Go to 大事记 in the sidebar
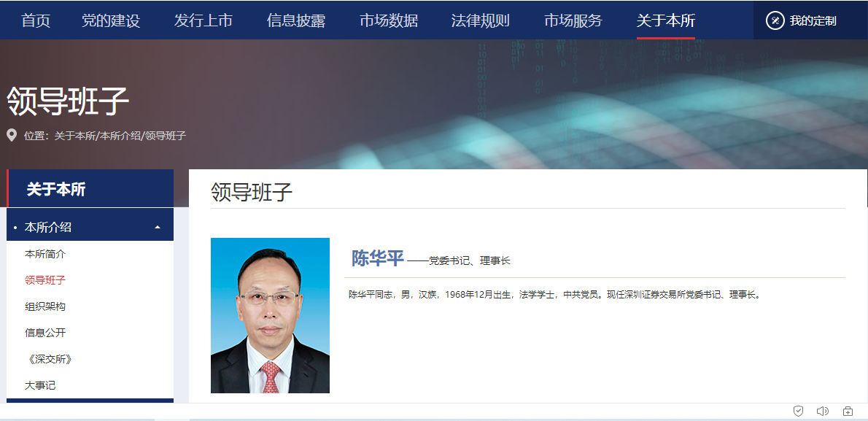 tap(40, 385)
